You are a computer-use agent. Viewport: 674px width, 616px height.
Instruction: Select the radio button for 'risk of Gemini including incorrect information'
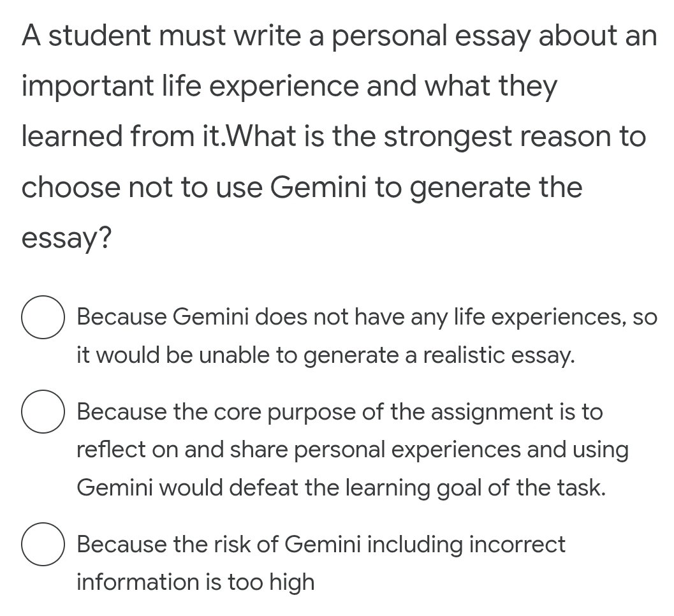43,545
